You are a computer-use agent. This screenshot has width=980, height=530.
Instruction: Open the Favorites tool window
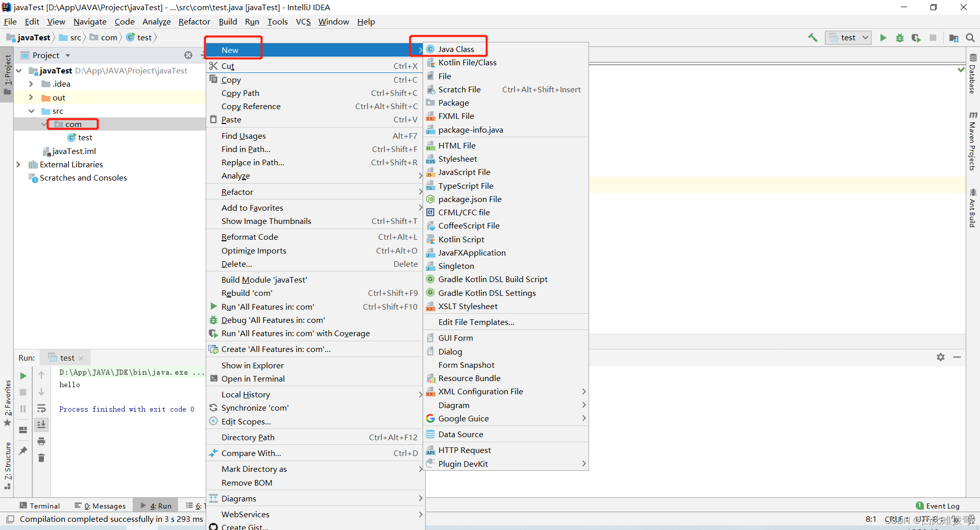tap(8, 403)
